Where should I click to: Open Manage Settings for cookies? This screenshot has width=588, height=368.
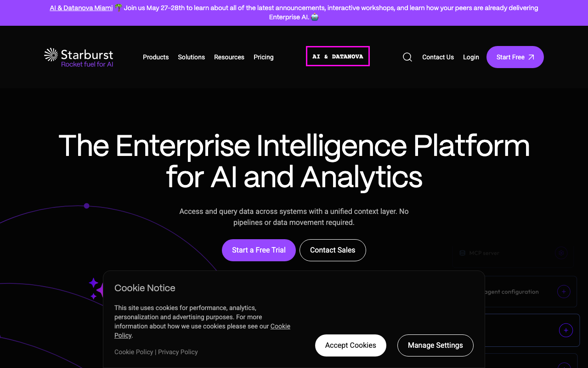(x=435, y=345)
